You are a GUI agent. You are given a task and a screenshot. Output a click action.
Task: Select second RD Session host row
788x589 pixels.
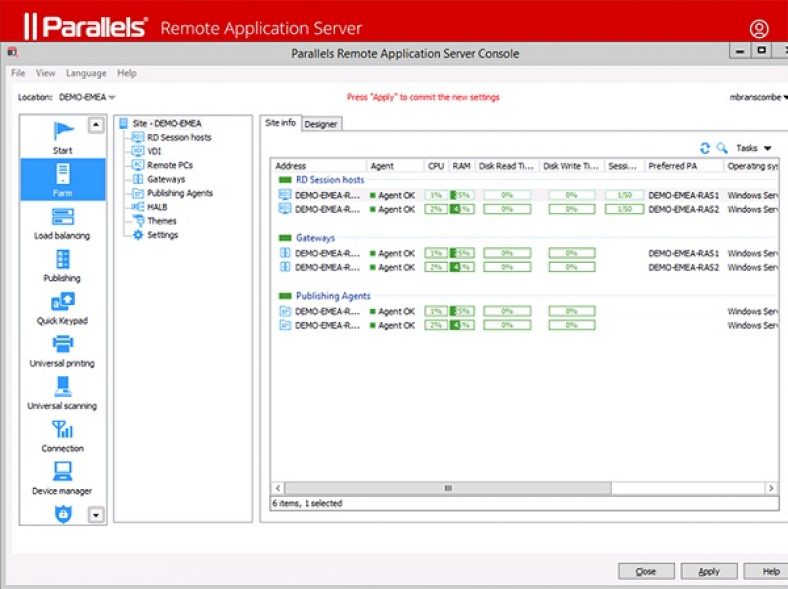[x=526, y=209]
